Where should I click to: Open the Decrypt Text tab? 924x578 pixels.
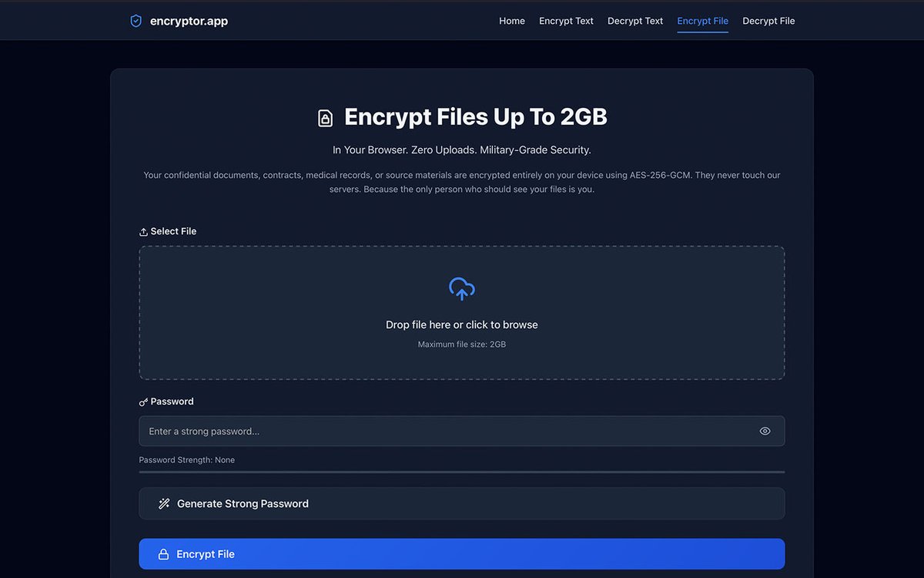click(635, 21)
